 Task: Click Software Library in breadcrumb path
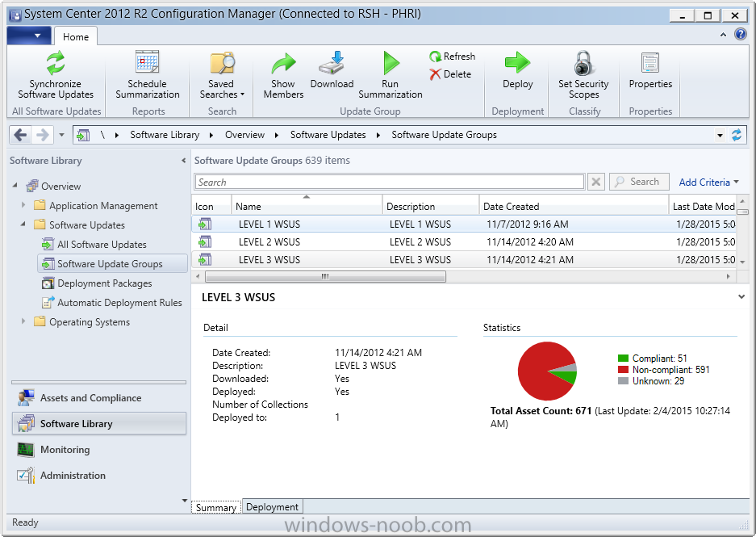coord(165,135)
